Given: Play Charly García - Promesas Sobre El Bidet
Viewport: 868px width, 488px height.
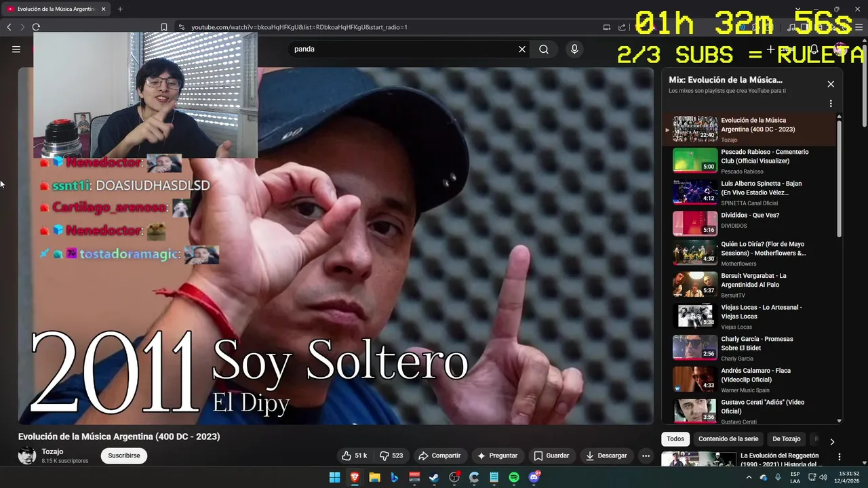Looking at the screenshot, I should pyautogui.click(x=749, y=348).
